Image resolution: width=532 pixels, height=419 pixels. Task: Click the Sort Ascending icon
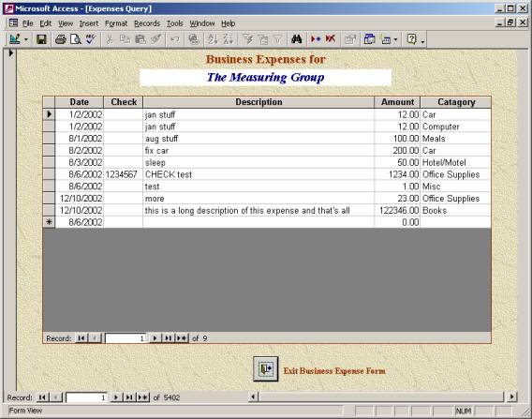pos(213,39)
